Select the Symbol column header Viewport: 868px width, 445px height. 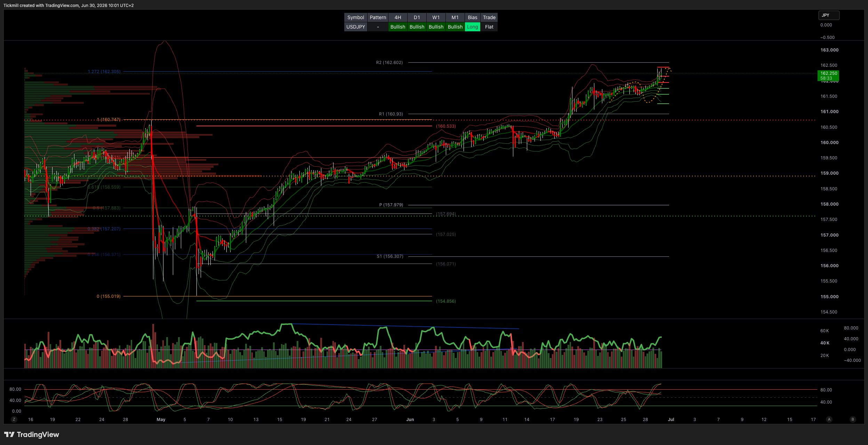click(x=356, y=17)
